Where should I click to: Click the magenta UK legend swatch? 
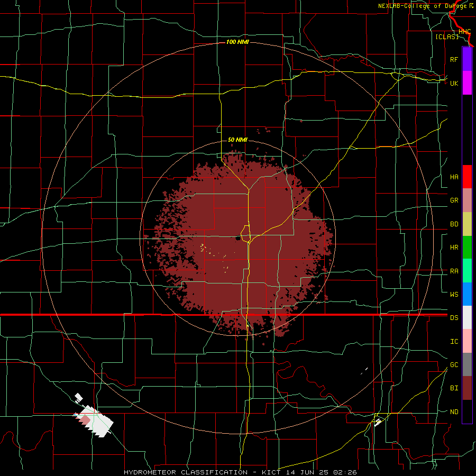point(467,83)
